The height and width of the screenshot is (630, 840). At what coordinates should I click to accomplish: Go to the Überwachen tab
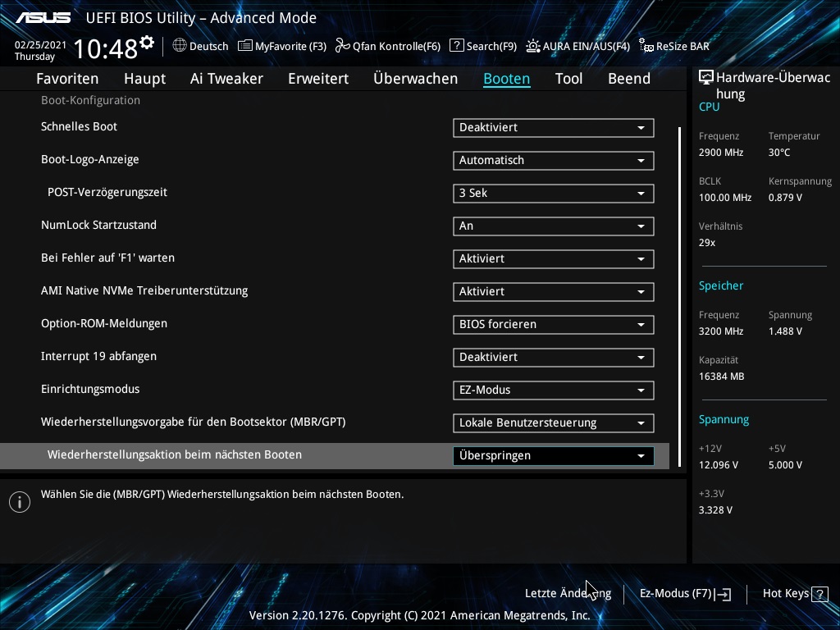(415, 79)
